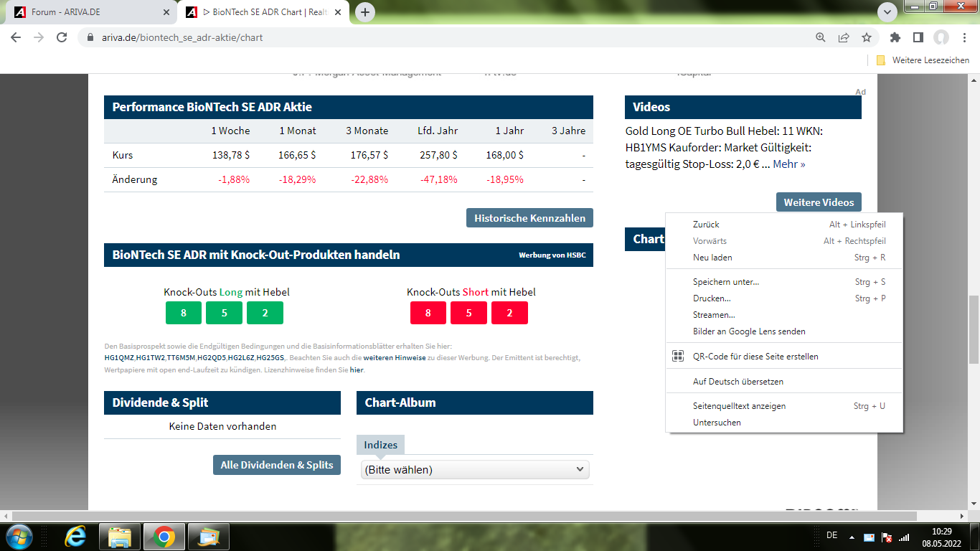This screenshot has height=551, width=980.
Task: Select Knock-Outs Short leverage 2 button
Action: tap(509, 313)
